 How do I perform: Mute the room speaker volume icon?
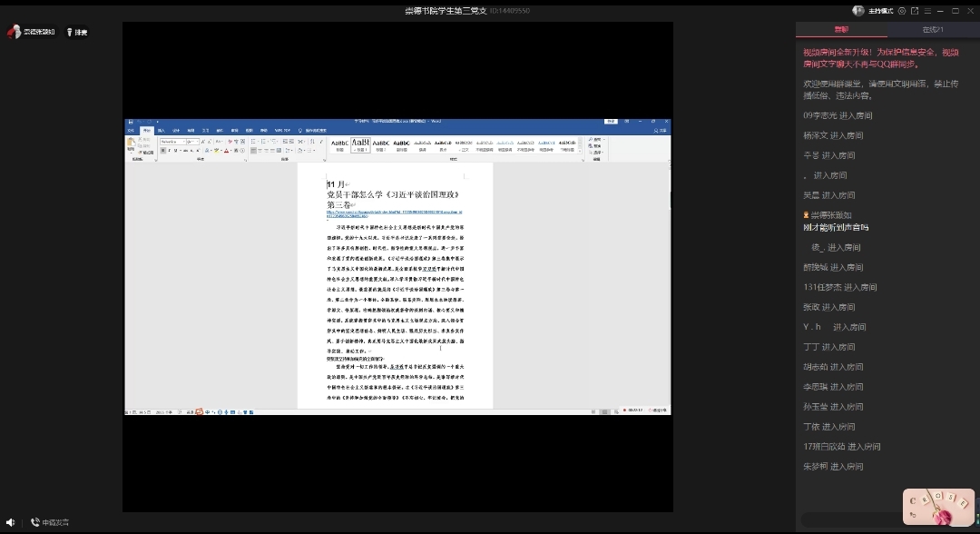(10, 522)
